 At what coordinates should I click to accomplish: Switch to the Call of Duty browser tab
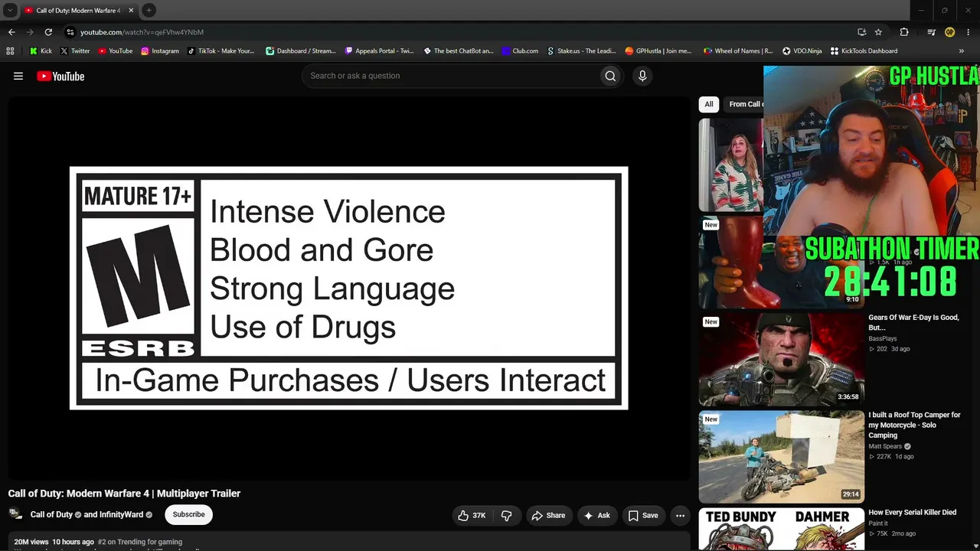pos(78,11)
